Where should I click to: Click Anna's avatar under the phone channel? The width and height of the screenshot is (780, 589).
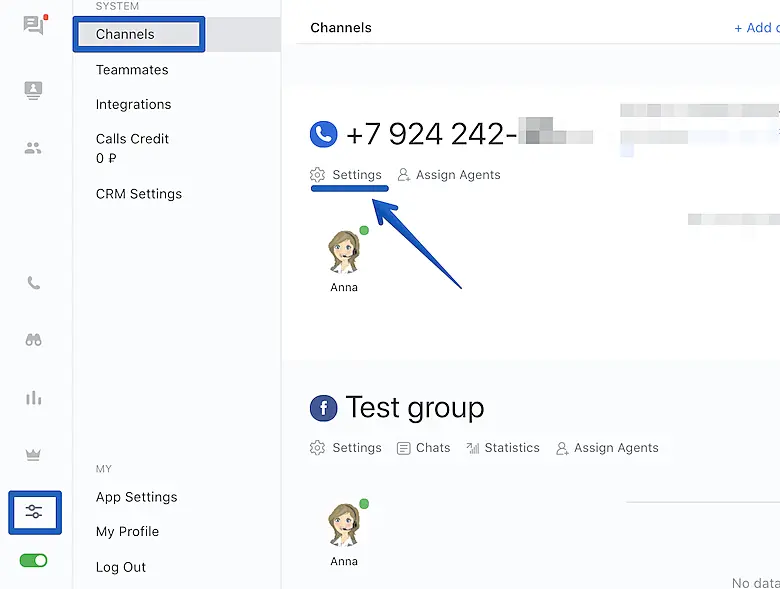pyautogui.click(x=344, y=252)
